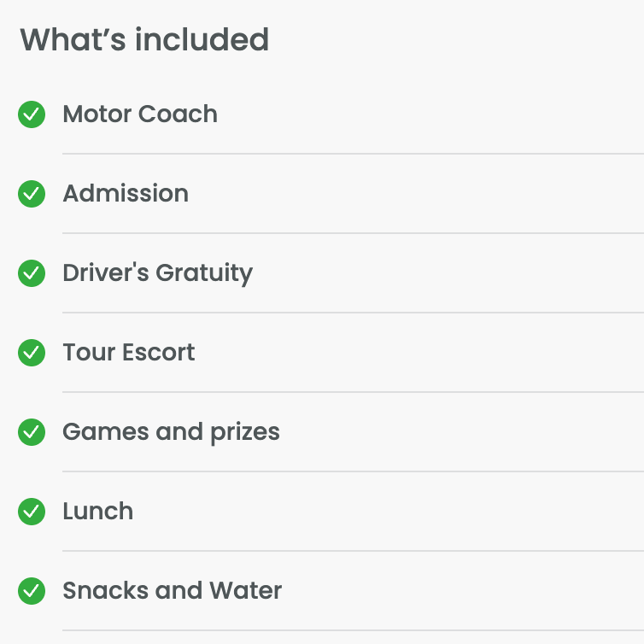Select the Motor Coach list item text

(140, 114)
